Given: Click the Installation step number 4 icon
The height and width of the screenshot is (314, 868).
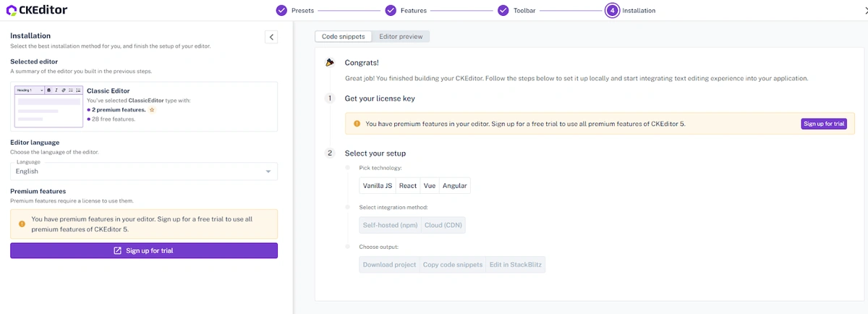Looking at the screenshot, I should click(612, 11).
